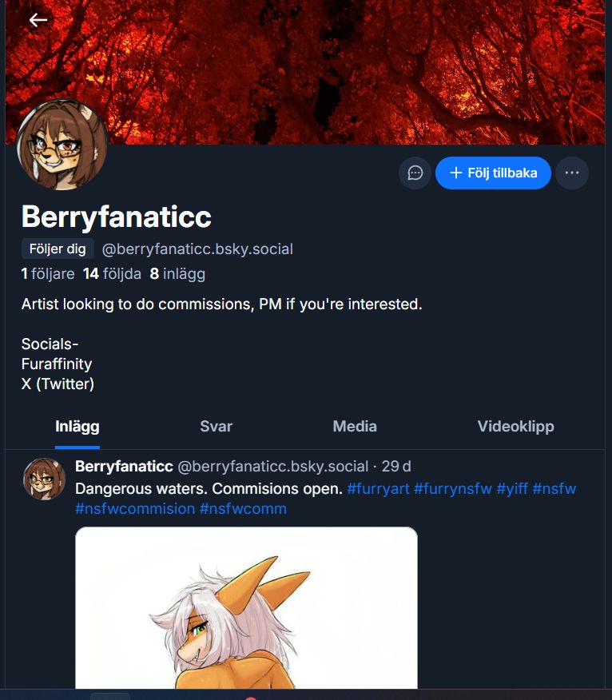The image size is (612, 700).
Task: Select the Videoklipp tab
Action: 515,427
